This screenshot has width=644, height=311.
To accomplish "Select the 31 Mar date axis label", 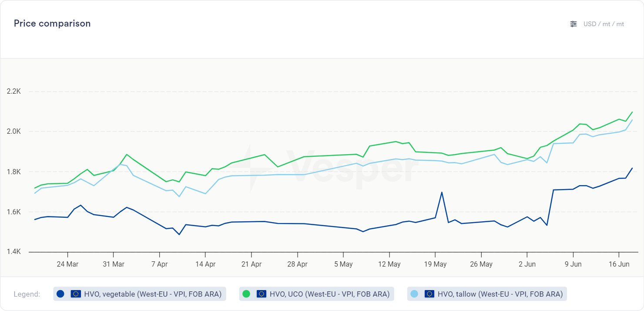I will [x=113, y=264].
